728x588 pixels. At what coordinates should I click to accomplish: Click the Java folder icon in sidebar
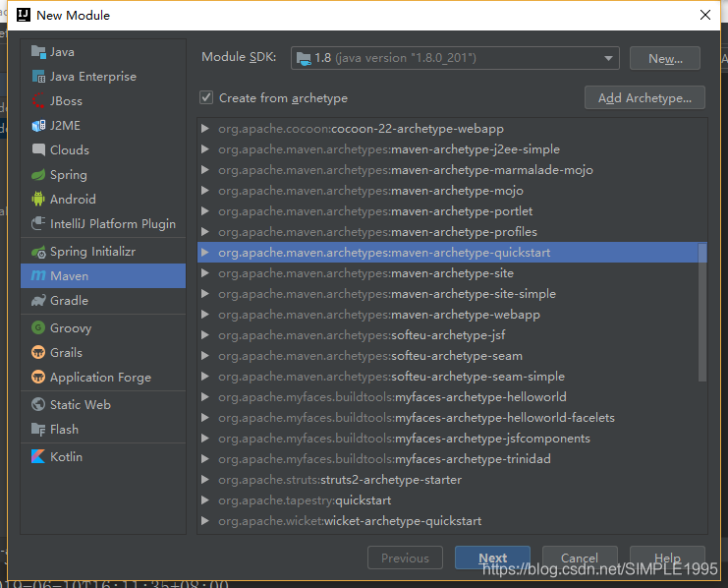point(38,51)
